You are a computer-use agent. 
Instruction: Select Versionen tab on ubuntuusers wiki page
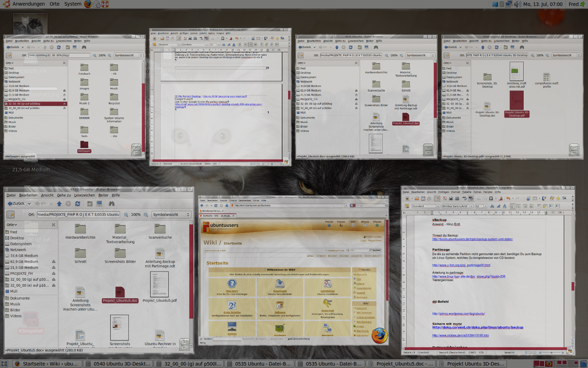click(x=321, y=256)
